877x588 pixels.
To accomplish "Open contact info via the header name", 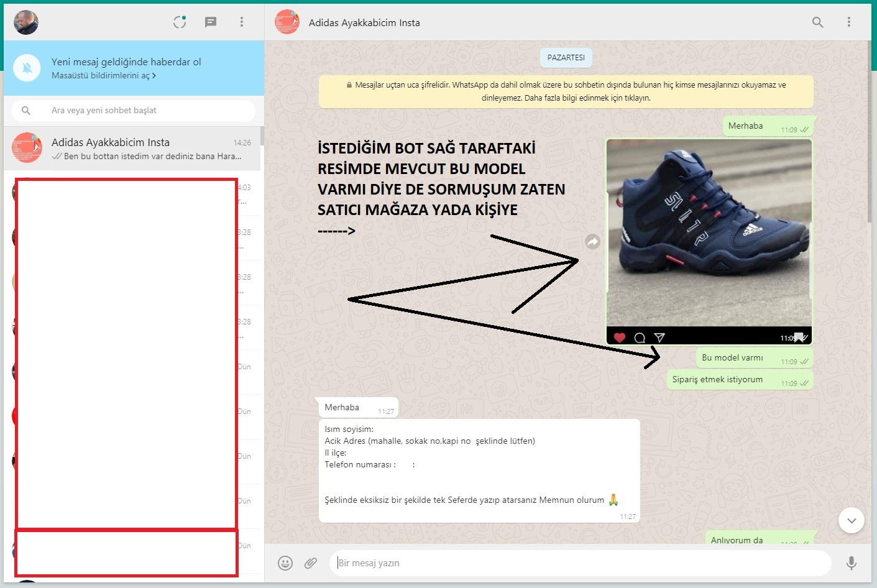I will [x=364, y=23].
